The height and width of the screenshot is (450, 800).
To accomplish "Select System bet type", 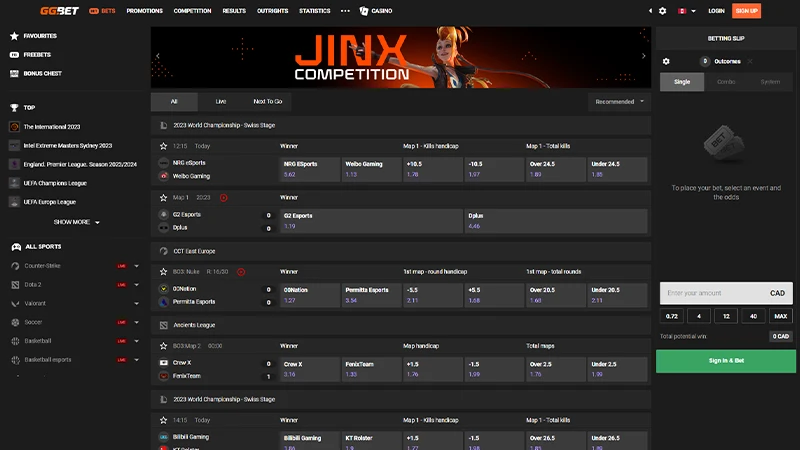I will tap(770, 82).
